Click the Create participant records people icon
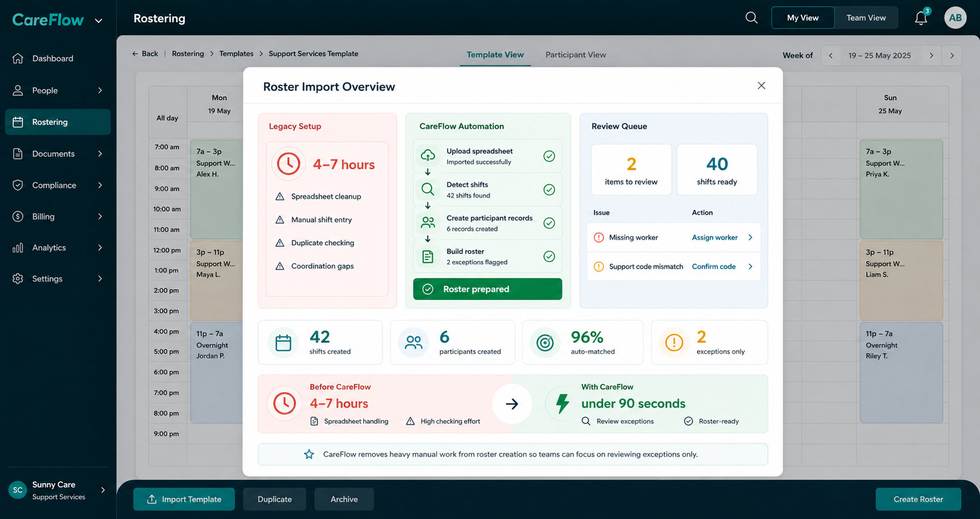 pyautogui.click(x=428, y=222)
